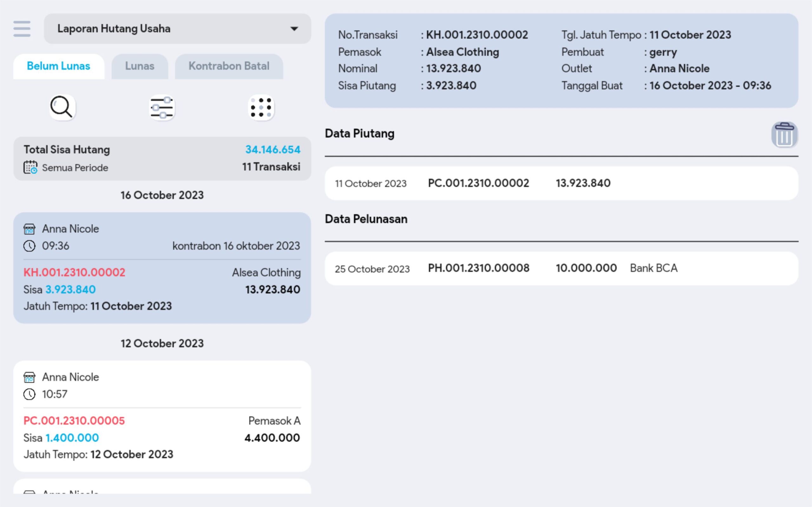This screenshot has width=812, height=507.
Task: Click the calendar period icon
Action: coord(30,167)
